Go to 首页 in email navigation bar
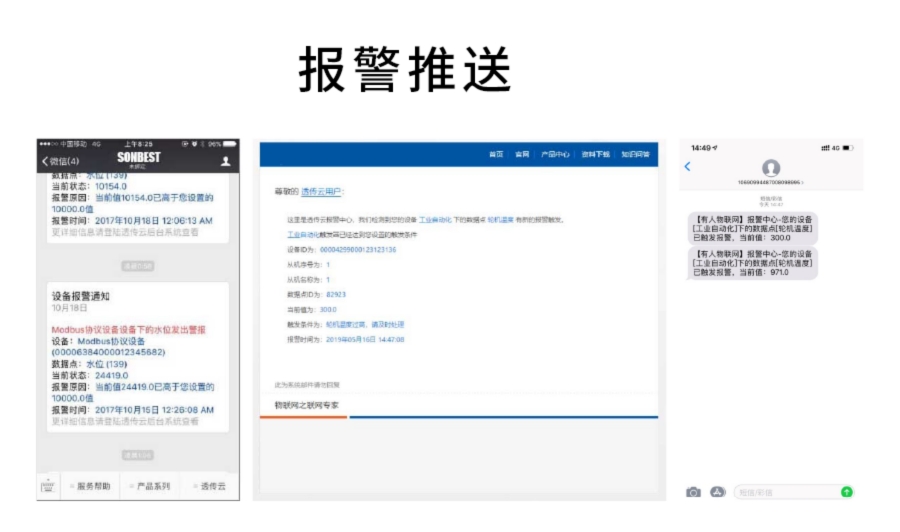900x532 pixels. click(x=496, y=155)
